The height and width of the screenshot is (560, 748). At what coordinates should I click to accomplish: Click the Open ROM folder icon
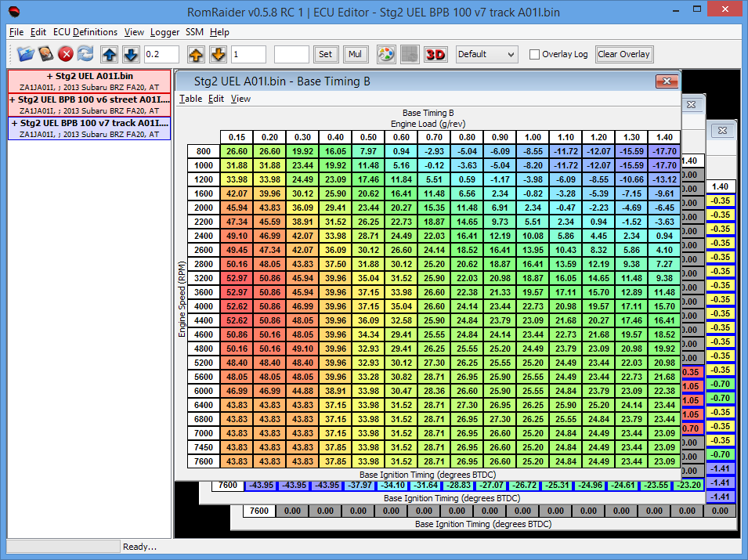[26, 54]
